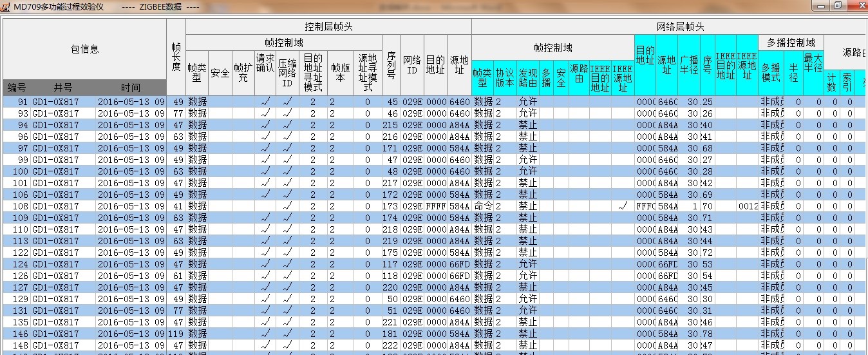
Task: Click the 多播模式 column header
Action: (770, 72)
